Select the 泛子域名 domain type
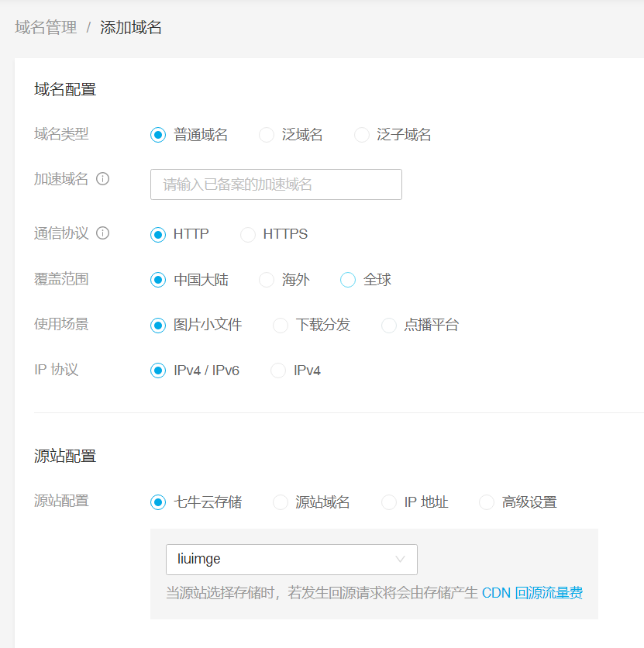644x648 pixels. pos(361,134)
